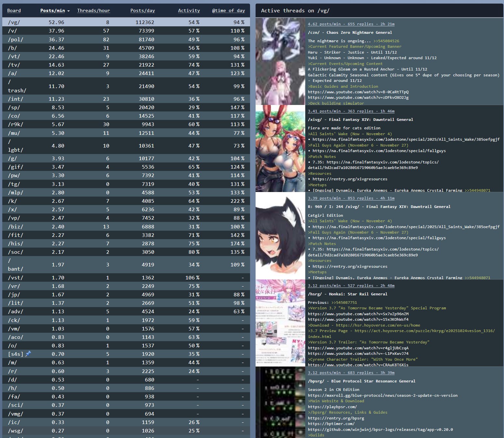The height and width of the screenshot is (438, 504).
Task: Select the /jp/ board row
Action: pyautogui.click(x=126, y=294)
